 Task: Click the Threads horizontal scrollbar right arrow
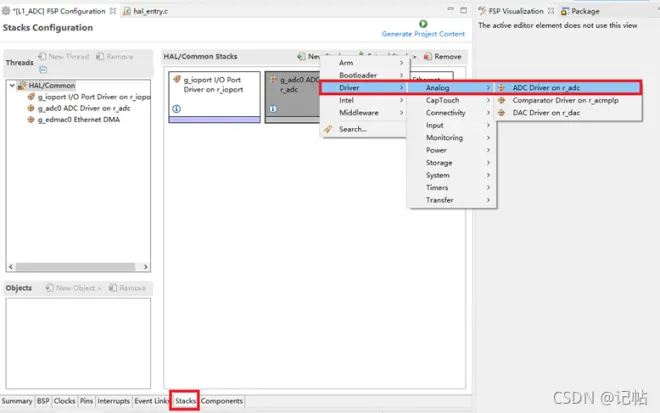(145, 267)
